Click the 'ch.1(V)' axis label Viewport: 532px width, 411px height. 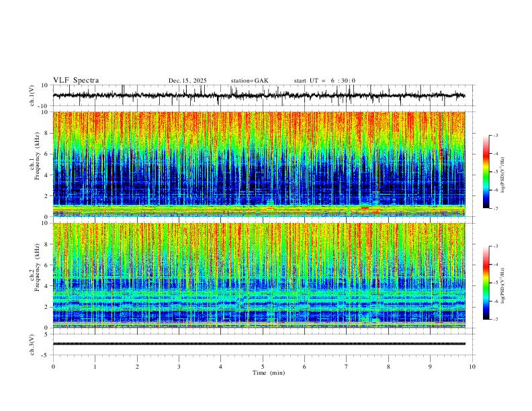click(x=32, y=95)
